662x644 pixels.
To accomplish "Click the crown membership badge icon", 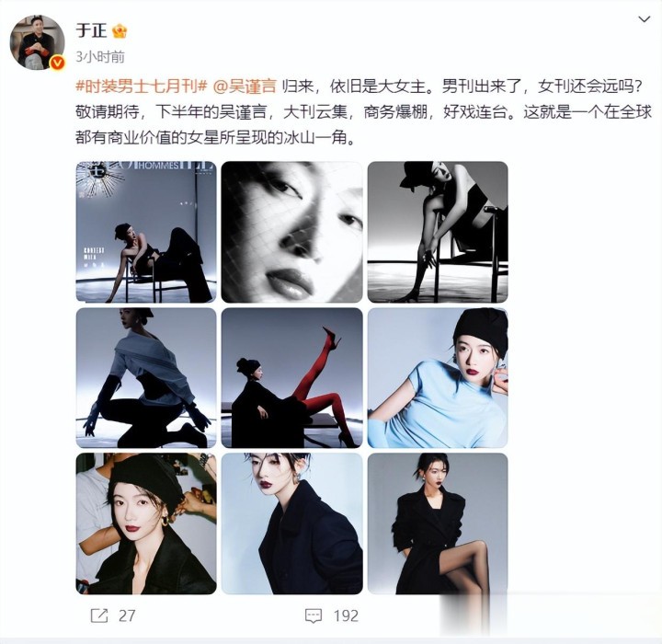I will coord(120,31).
